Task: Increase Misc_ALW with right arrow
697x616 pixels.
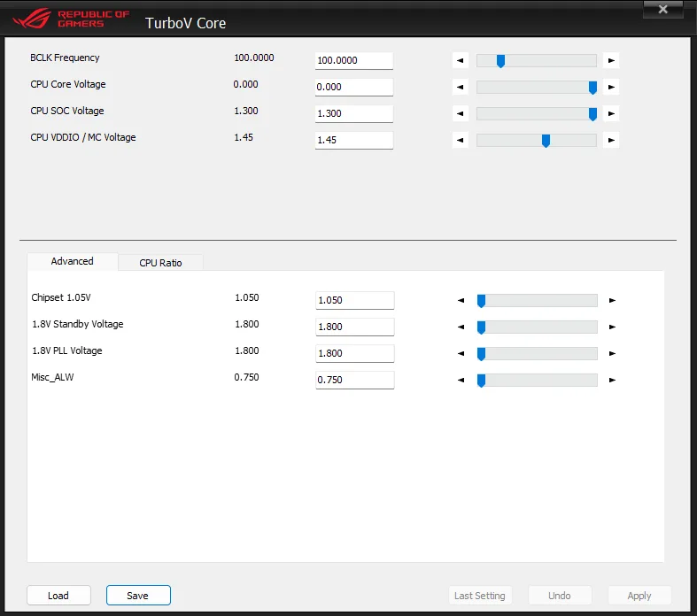Action: [x=612, y=381]
